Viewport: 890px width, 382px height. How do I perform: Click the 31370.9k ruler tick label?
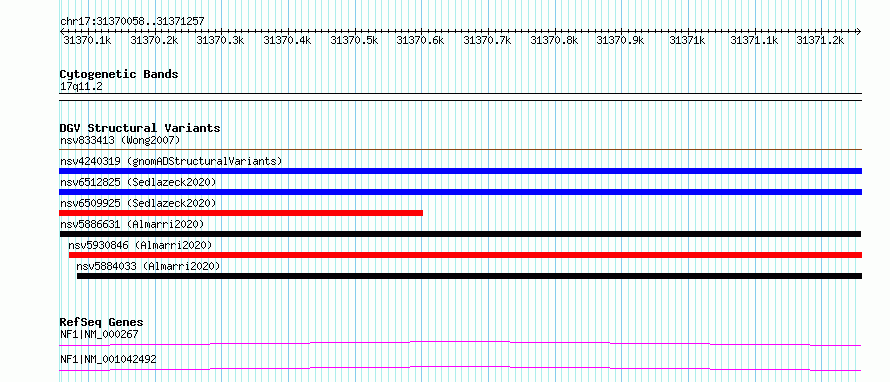(620, 40)
